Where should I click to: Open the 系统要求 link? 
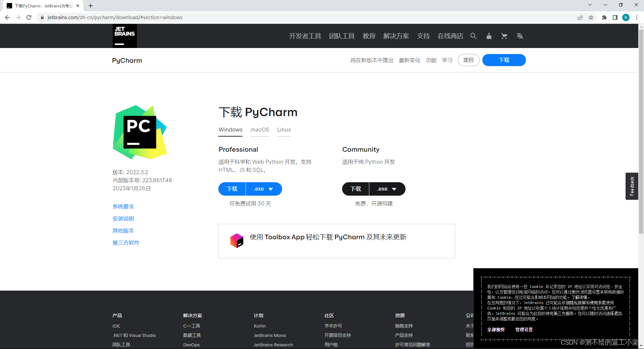pos(123,207)
